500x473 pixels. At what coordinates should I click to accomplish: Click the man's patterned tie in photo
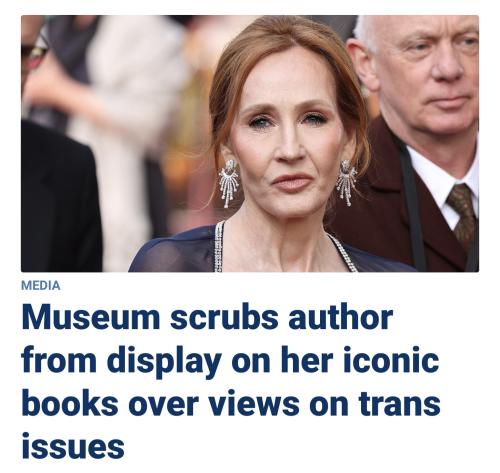(462, 213)
